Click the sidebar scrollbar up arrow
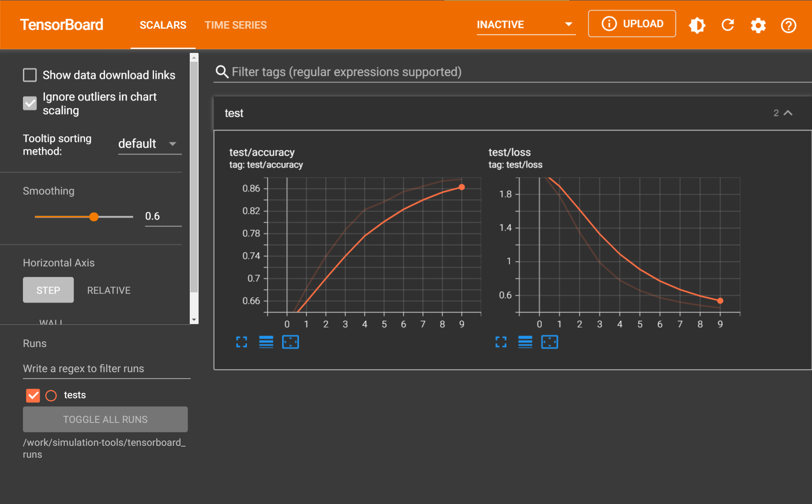Image resolution: width=812 pixels, height=504 pixels. coord(194,57)
